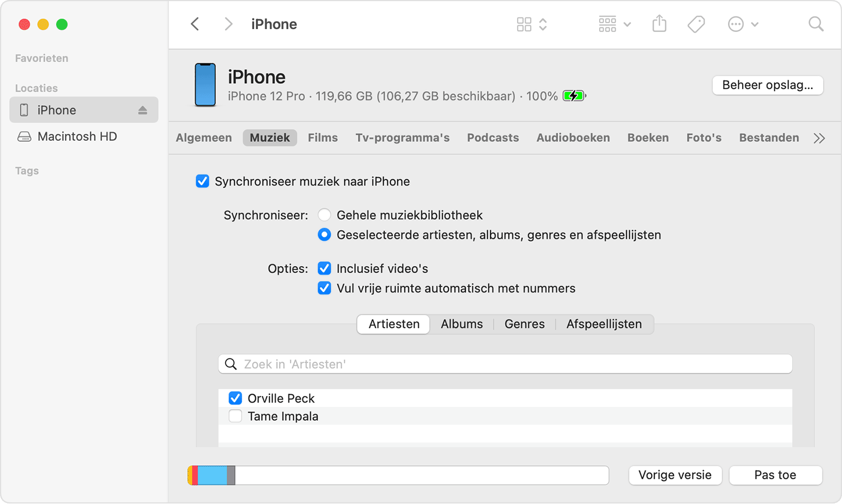Viewport: 842px width, 504px height.
Task: Click blue segment of storage bar
Action: (x=213, y=475)
